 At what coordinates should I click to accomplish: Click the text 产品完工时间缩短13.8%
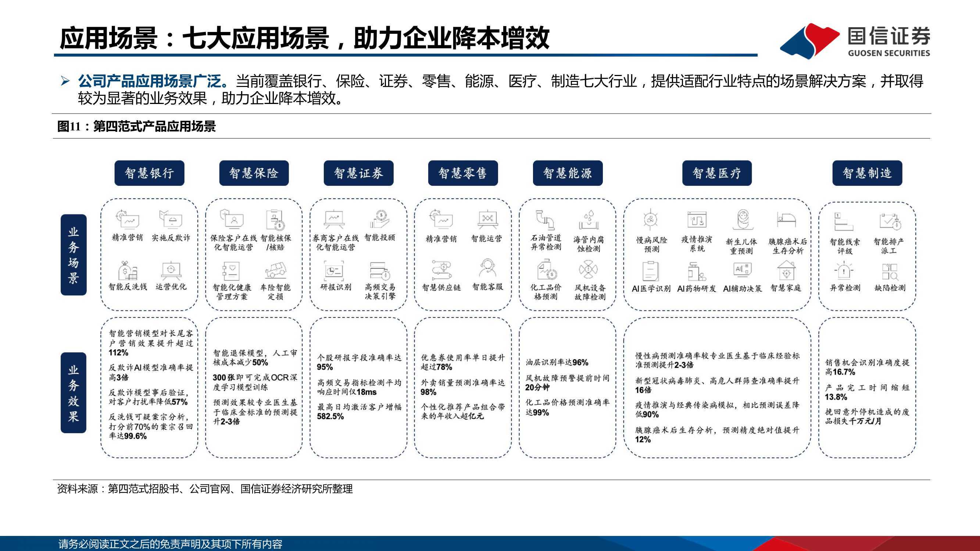(x=867, y=392)
